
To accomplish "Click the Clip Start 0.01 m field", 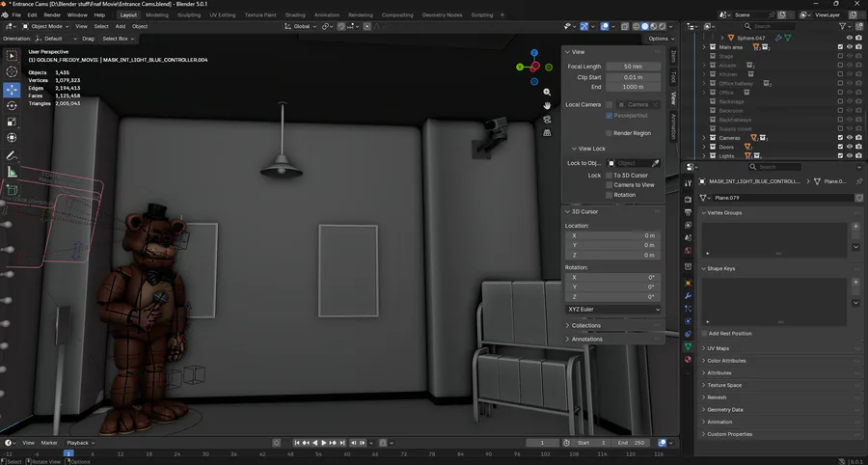I will (x=633, y=77).
